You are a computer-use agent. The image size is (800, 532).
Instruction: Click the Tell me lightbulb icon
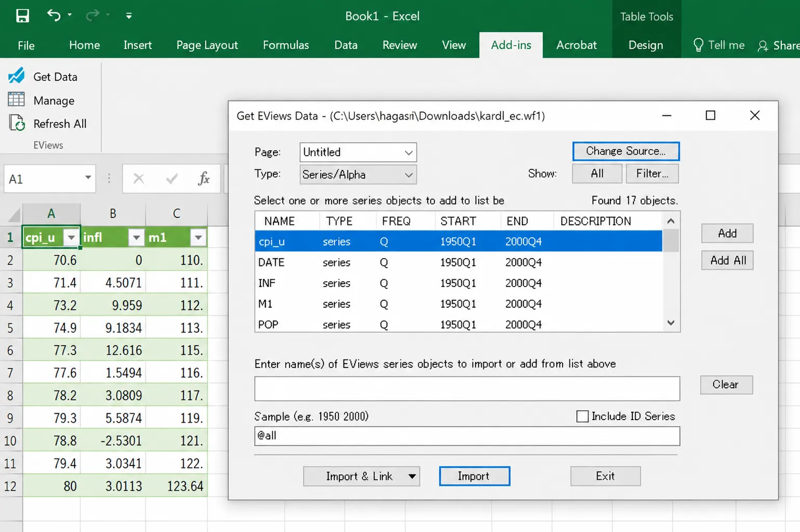point(699,45)
